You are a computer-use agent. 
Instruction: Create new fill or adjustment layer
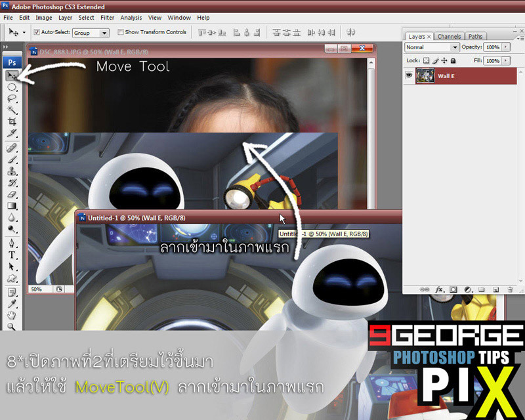click(468, 289)
